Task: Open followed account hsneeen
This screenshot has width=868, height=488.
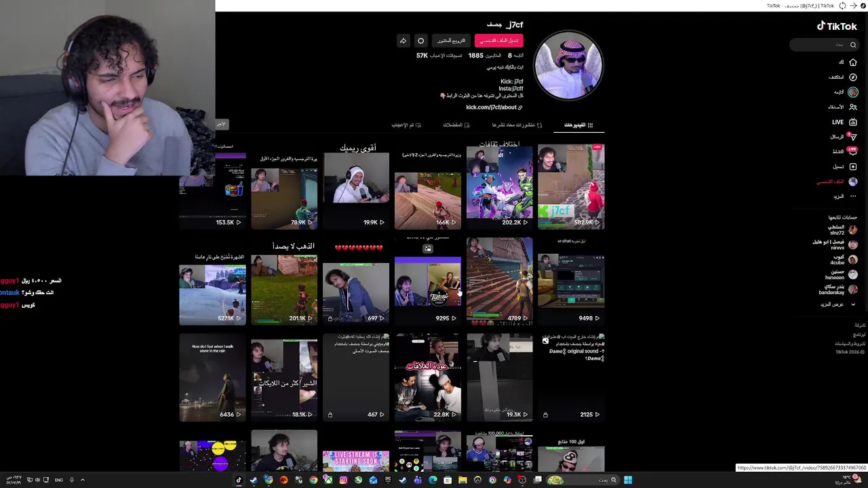Action: (842, 274)
